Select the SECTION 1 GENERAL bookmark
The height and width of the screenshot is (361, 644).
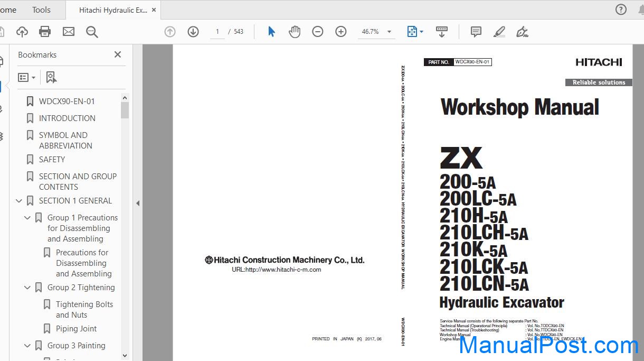[x=75, y=201]
